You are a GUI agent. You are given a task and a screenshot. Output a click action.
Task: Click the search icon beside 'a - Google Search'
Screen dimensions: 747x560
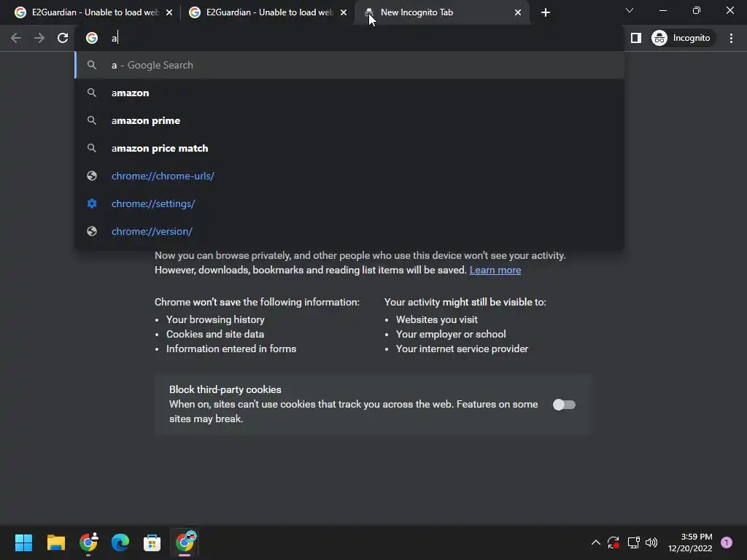click(92, 65)
